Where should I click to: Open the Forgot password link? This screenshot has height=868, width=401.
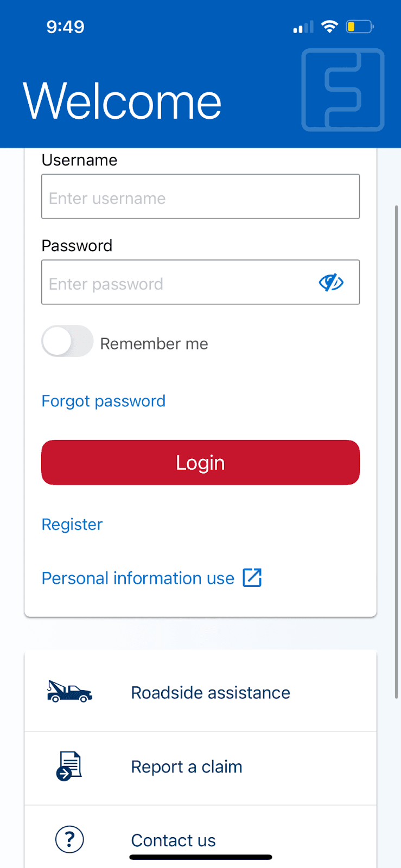point(104,401)
